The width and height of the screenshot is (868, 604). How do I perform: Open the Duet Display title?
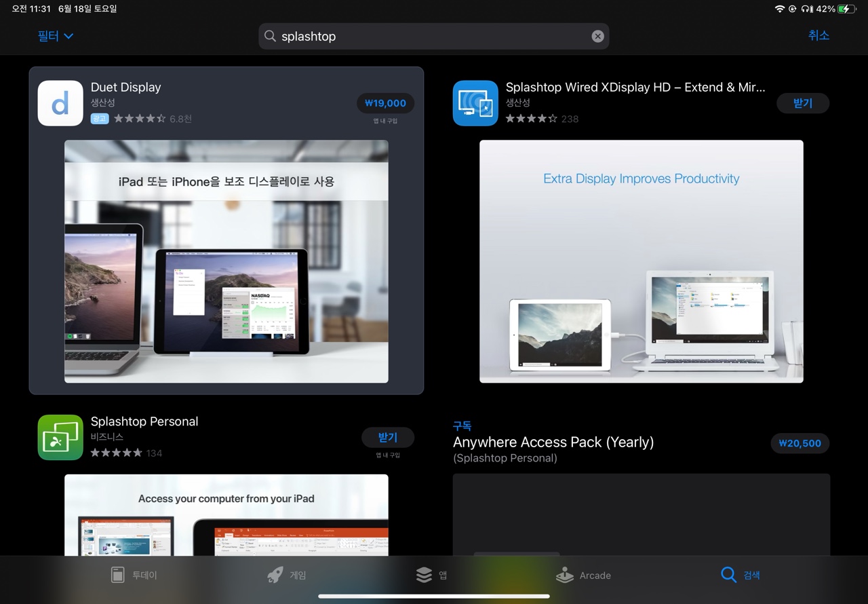coord(126,88)
